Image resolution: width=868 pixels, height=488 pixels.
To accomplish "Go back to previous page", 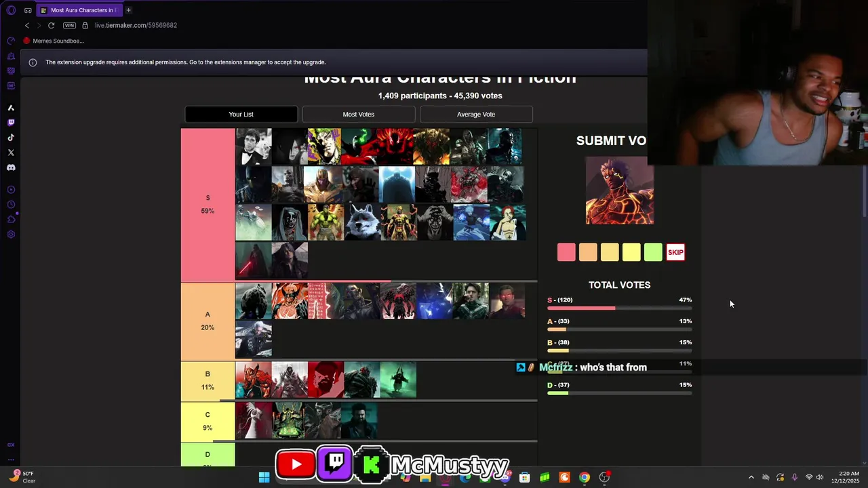I will [x=27, y=25].
